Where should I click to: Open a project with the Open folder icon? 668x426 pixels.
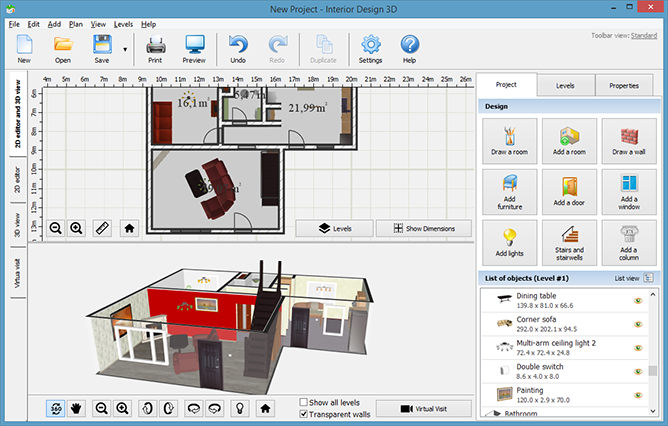(63, 49)
